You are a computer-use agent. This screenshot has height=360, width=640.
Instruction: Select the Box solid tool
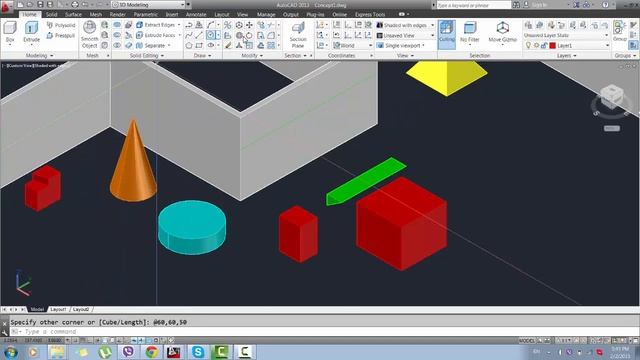10,31
